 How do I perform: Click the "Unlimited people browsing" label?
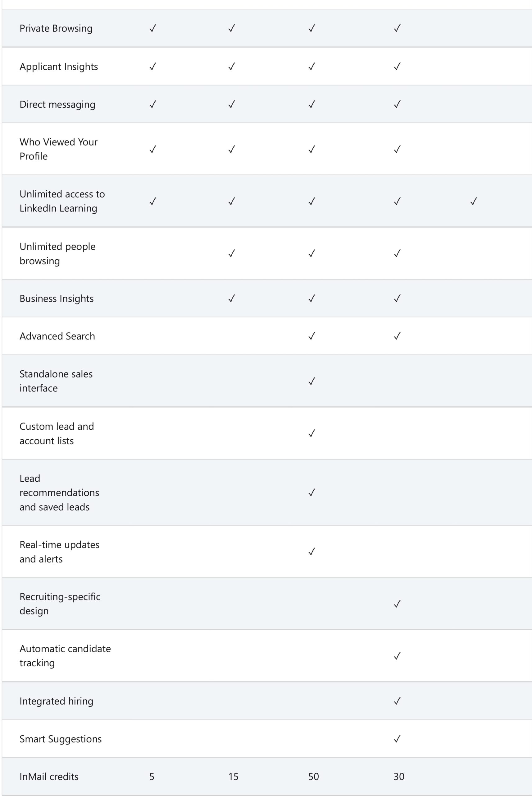(57, 253)
